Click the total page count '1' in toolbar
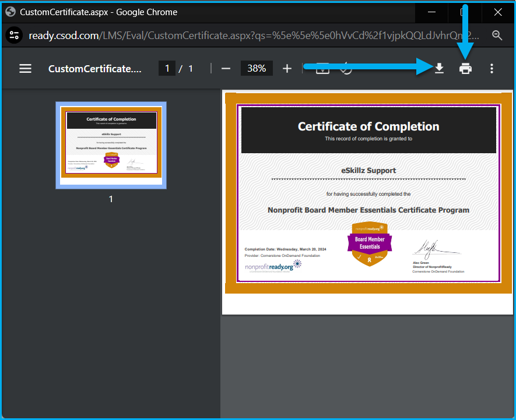Viewport: 516px width, 420px height. [x=191, y=68]
